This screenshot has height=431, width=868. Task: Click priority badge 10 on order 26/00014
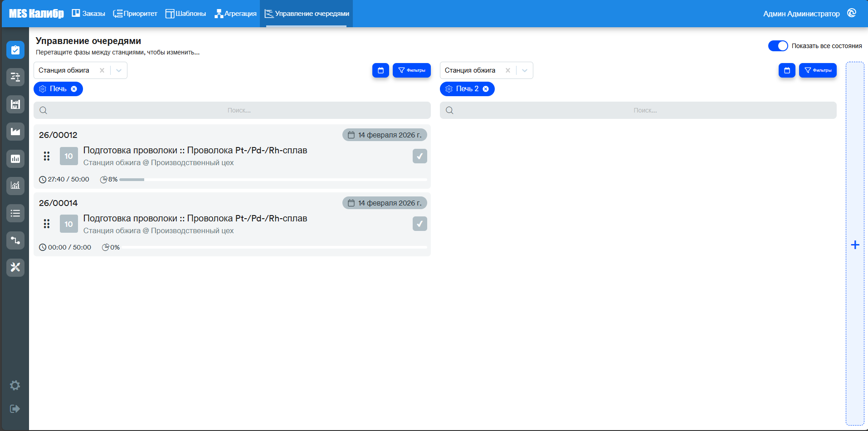[x=69, y=224]
